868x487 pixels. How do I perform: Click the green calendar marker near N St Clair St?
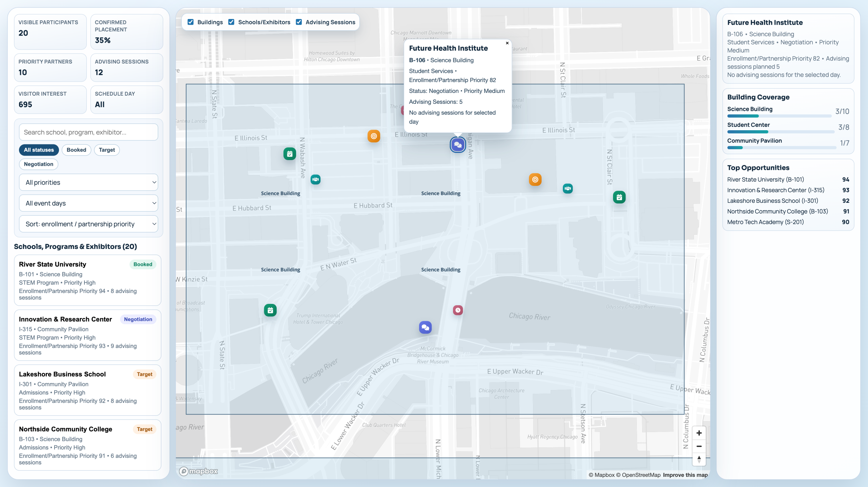(x=619, y=197)
